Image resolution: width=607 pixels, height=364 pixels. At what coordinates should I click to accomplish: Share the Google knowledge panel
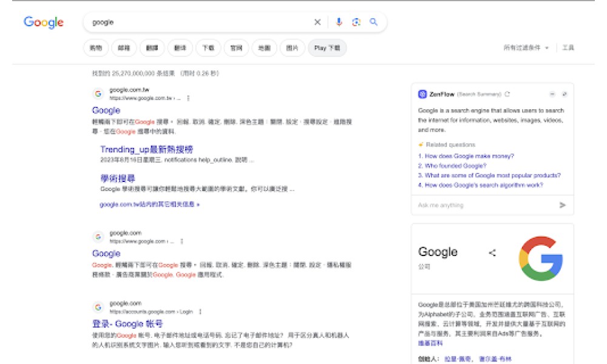pyautogui.click(x=492, y=253)
